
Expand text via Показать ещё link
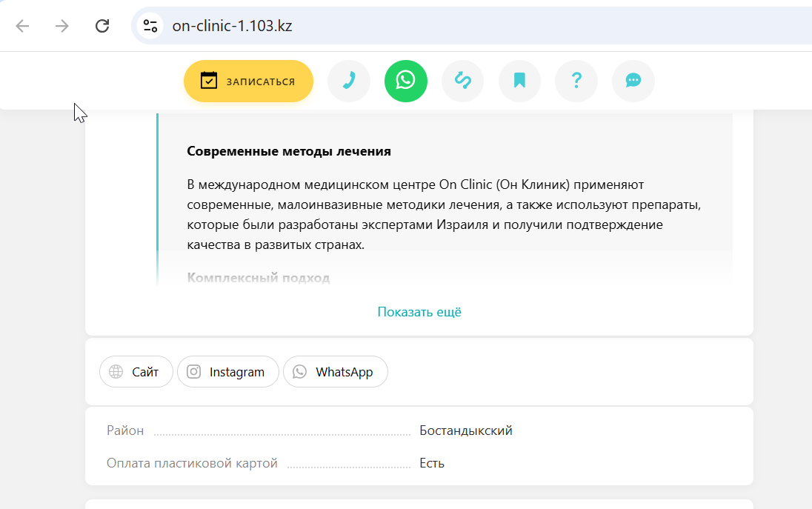[419, 312]
